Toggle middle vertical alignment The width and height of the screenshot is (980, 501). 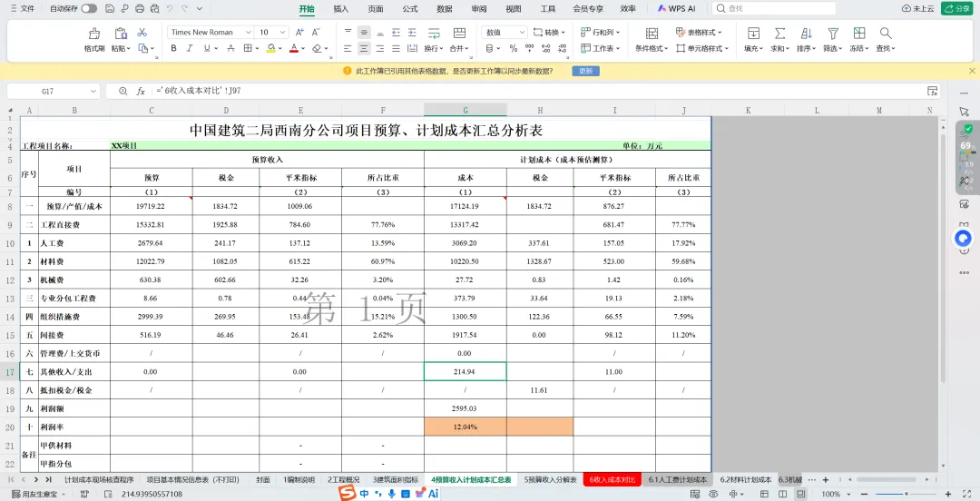tap(364, 32)
